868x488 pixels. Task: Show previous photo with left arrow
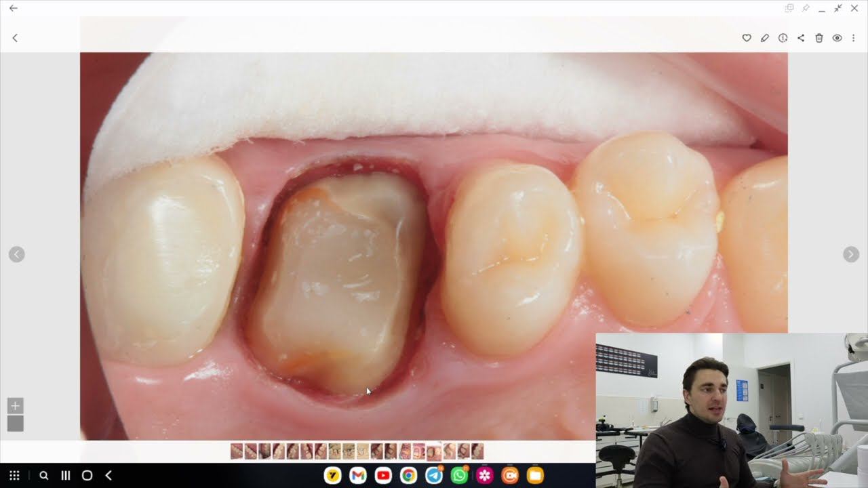(x=17, y=254)
